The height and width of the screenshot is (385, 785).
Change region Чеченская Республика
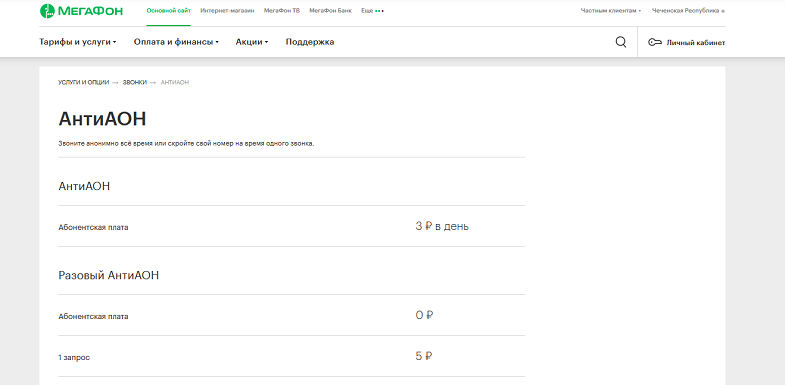tap(688, 11)
